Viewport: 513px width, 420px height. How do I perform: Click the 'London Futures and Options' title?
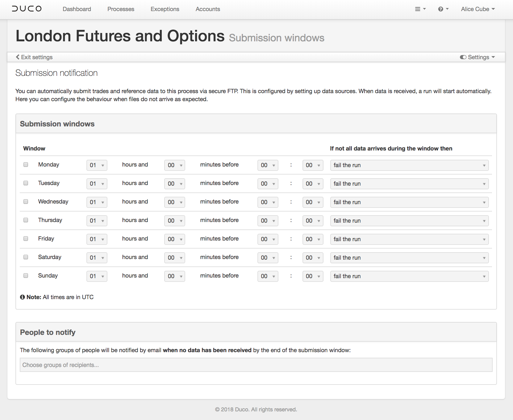click(120, 36)
